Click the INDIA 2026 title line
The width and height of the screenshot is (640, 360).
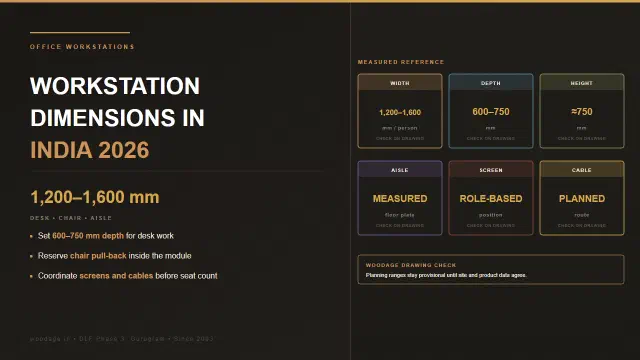tap(90, 150)
